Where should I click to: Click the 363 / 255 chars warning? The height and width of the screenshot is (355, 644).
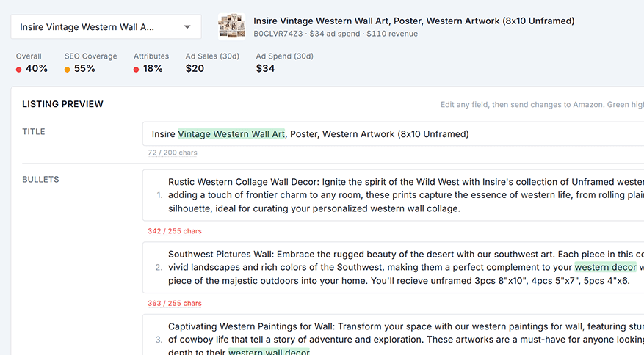(175, 303)
